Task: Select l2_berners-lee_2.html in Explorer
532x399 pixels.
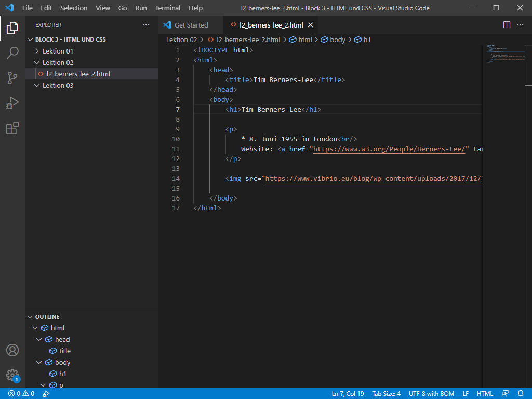Action: click(91, 74)
